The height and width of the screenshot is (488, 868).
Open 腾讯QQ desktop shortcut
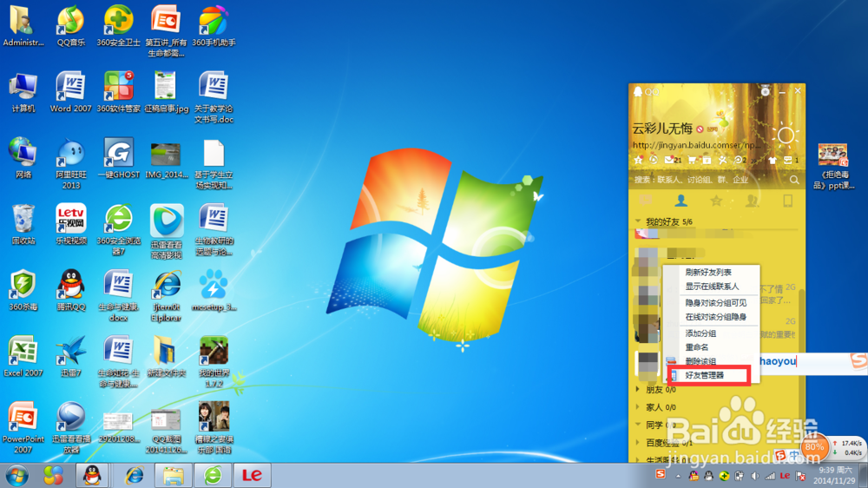(x=71, y=290)
